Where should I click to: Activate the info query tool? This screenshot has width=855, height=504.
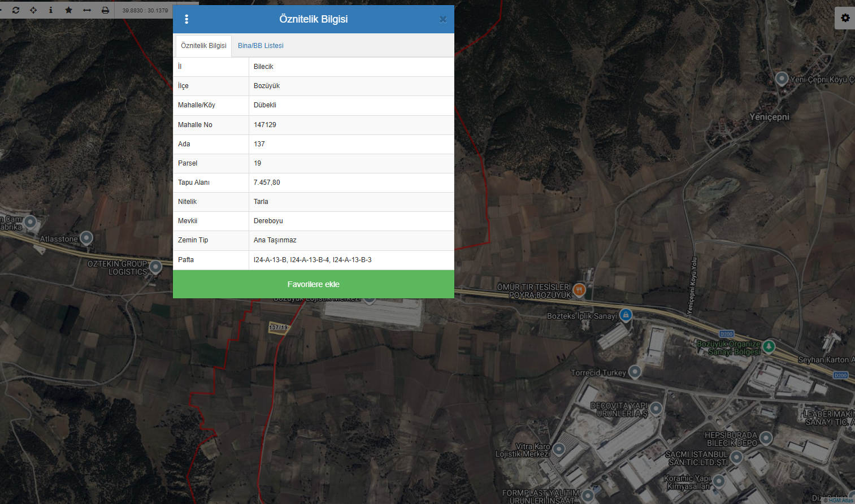(51, 10)
